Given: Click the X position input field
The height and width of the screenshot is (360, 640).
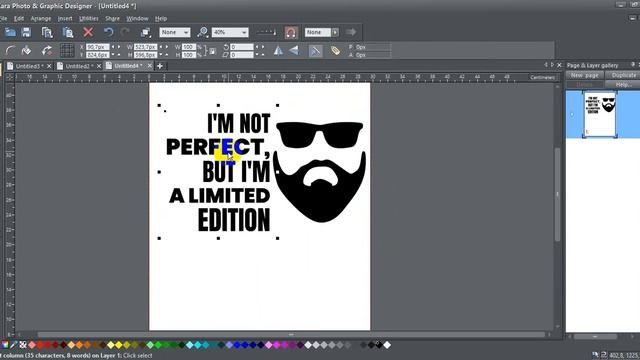Looking at the screenshot, I should point(98,47).
